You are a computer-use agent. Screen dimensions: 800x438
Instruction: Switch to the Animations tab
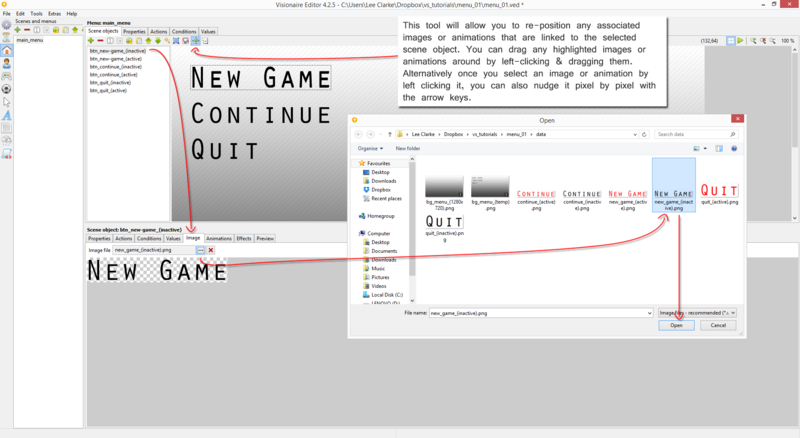tap(218, 239)
